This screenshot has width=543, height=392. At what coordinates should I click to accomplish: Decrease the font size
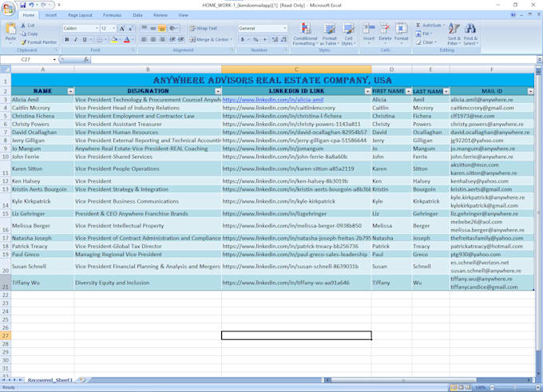pyautogui.click(x=131, y=29)
